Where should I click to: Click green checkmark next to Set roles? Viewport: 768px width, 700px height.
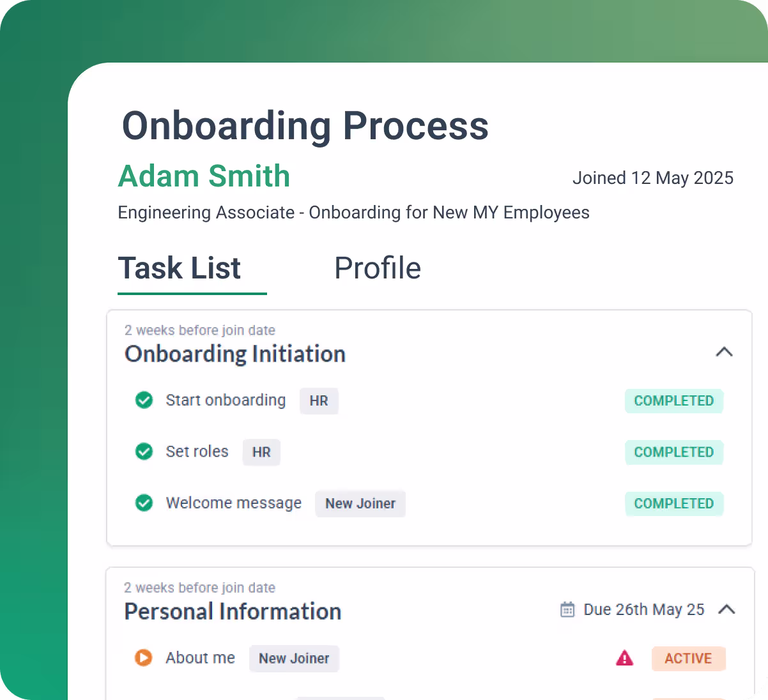(144, 452)
